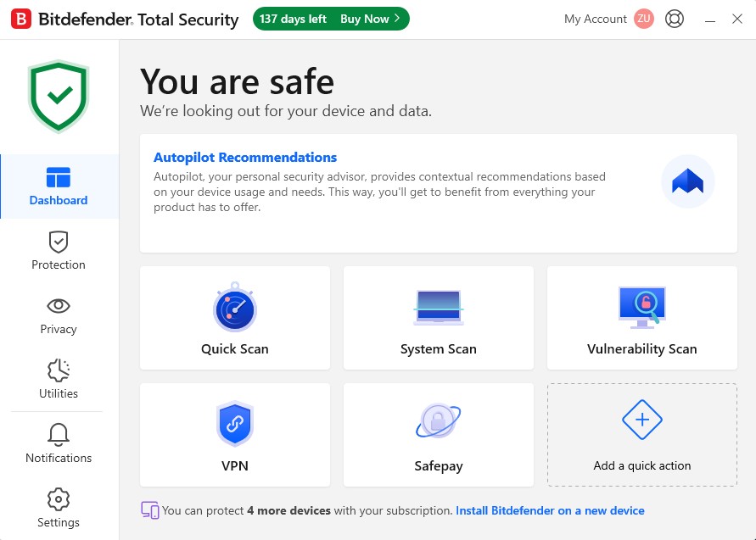Click the Autopilot blue arrow icon
Screen dimensions: 756x540
pyautogui.click(x=687, y=181)
